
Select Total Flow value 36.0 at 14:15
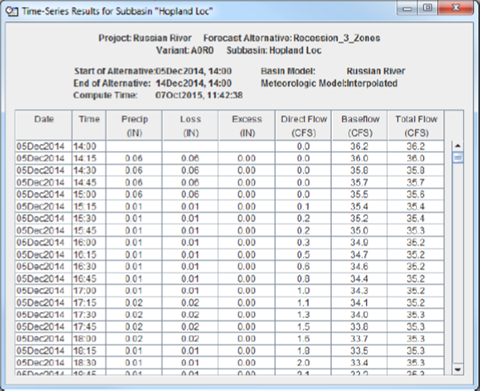click(416, 158)
